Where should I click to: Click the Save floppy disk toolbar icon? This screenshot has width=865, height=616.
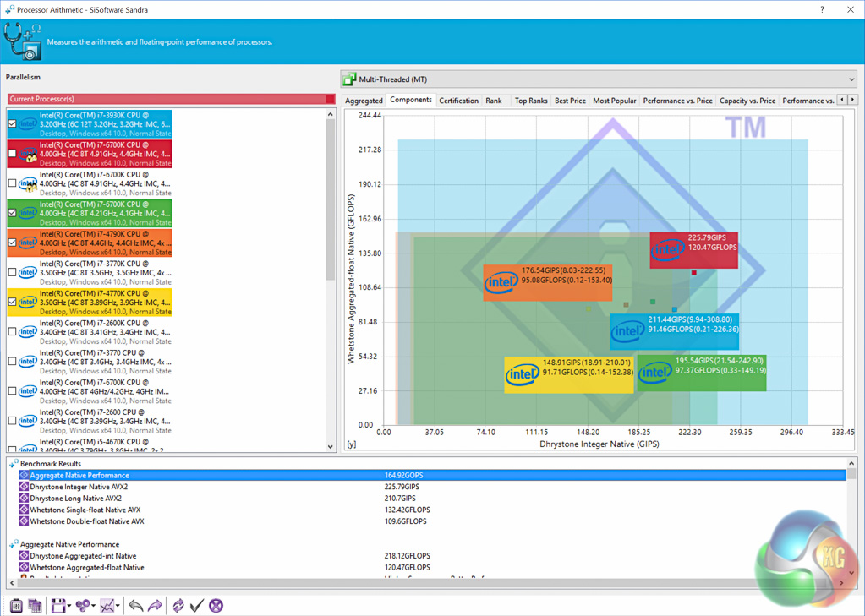(x=57, y=605)
